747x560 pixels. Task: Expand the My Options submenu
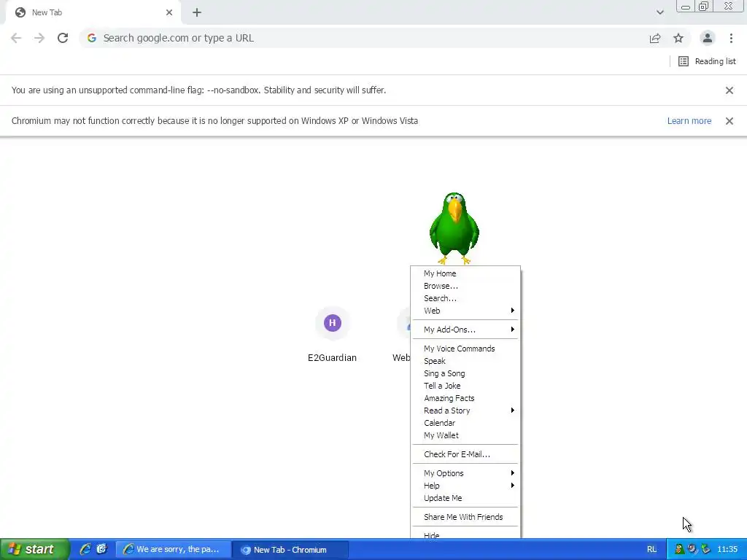click(466, 473)
